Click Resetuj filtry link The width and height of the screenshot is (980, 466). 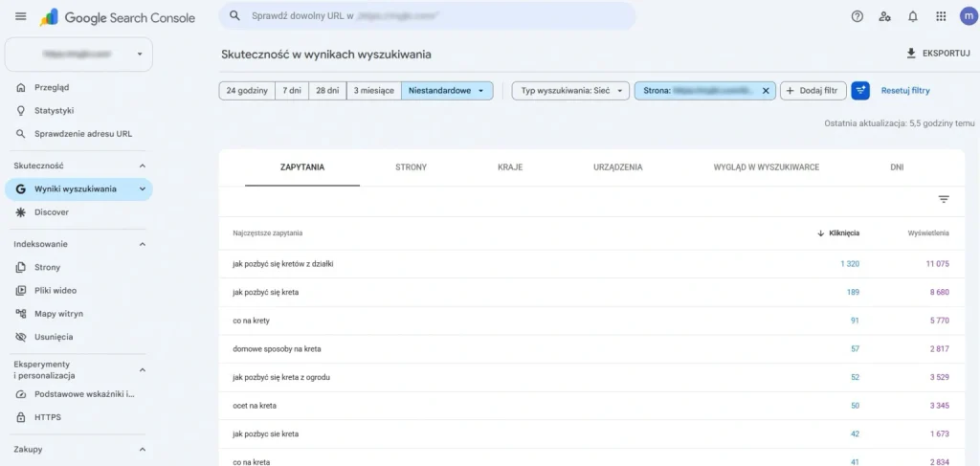pos(905,91)
